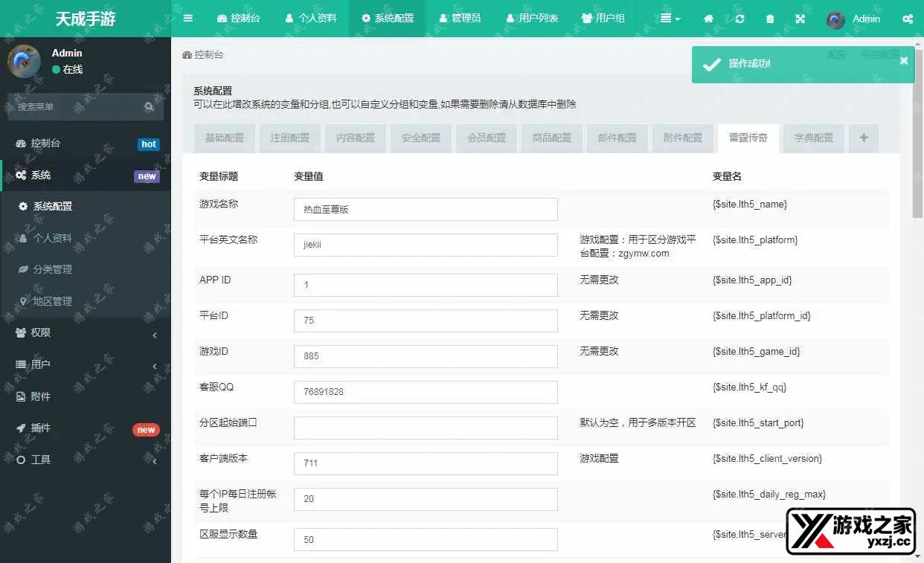Edit 平台英文名称 input field
The height and width of the screenshot is (563, 924).
(426, 245)
